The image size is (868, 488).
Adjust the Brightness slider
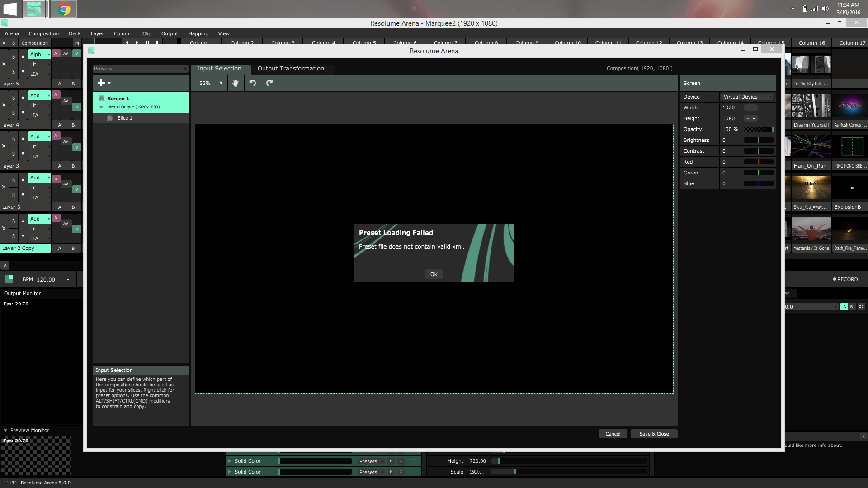pos(758,140)
